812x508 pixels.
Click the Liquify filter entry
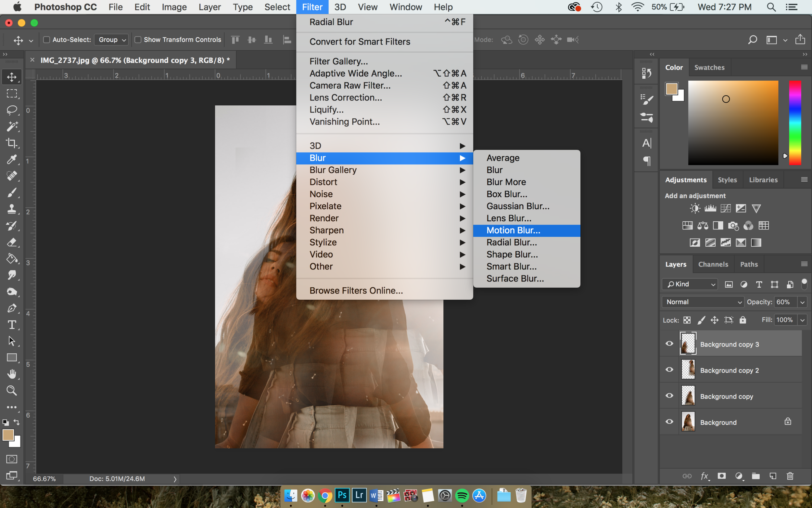coord(384,110)
